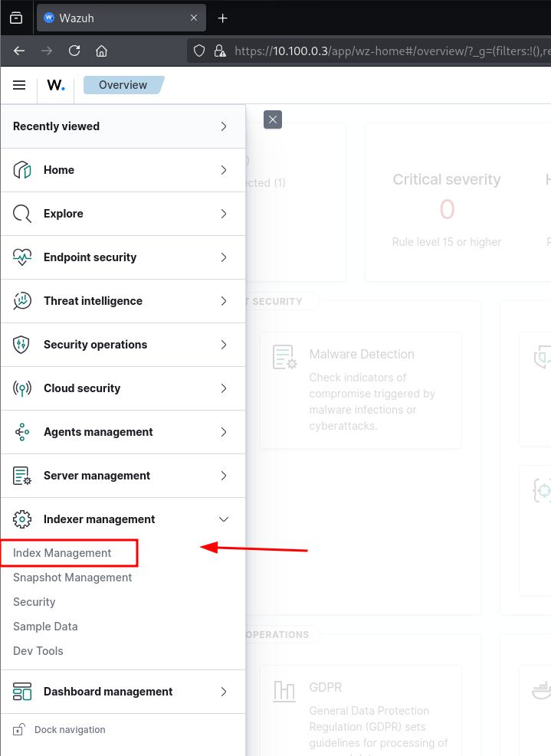Click the Overview breadcrumb
This screenshot has height=756, width=551.
[123, 85]
